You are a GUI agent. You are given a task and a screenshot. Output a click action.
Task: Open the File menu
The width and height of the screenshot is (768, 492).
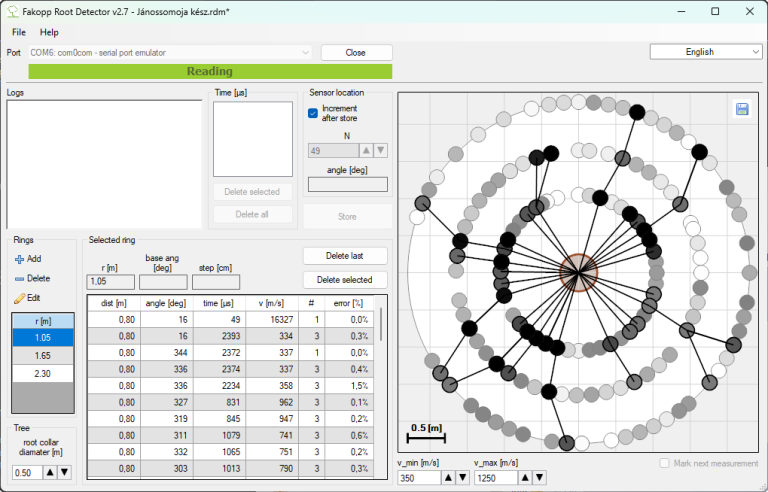(19, 32)
